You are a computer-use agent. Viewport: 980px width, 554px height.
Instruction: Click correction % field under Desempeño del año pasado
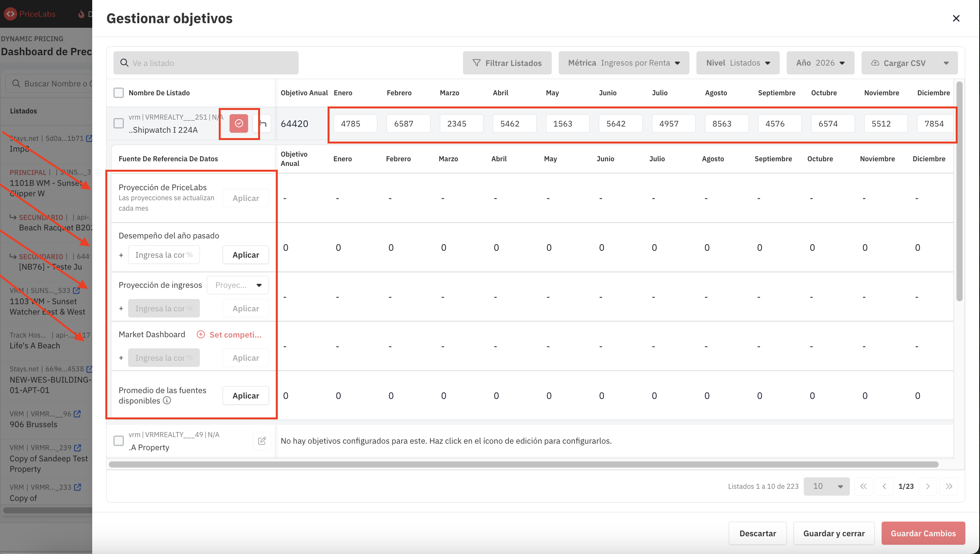click(x=164, y=255)
